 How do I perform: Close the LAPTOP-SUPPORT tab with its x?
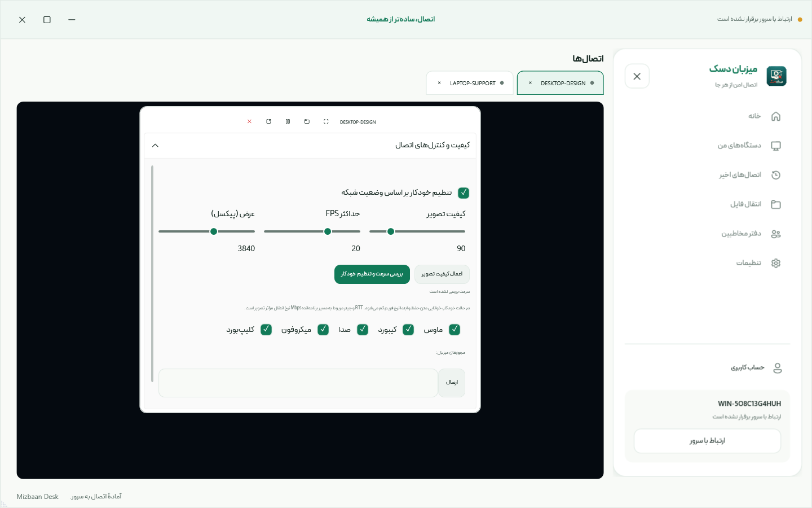coord(439,83)
